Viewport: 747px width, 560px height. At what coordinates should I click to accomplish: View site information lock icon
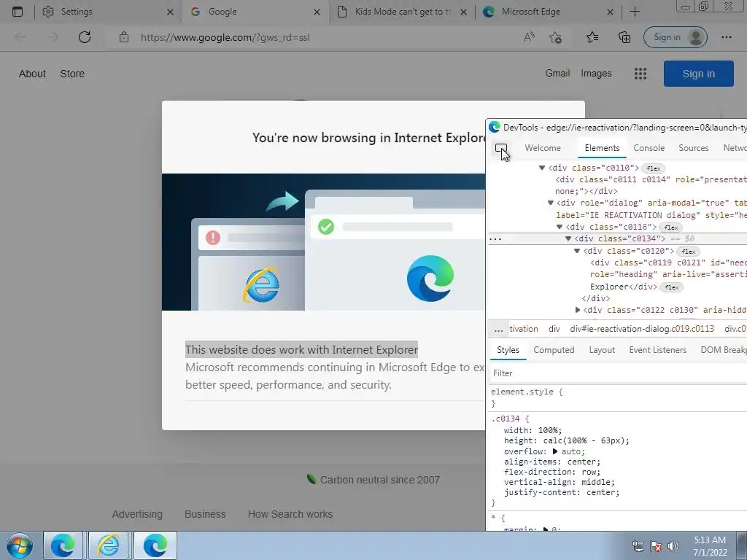coord(124,37)
